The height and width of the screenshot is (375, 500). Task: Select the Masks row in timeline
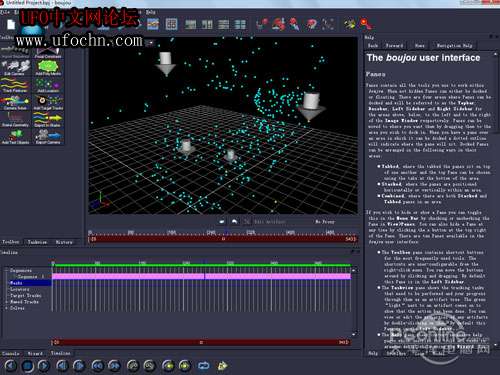click(x=29, y=283)
